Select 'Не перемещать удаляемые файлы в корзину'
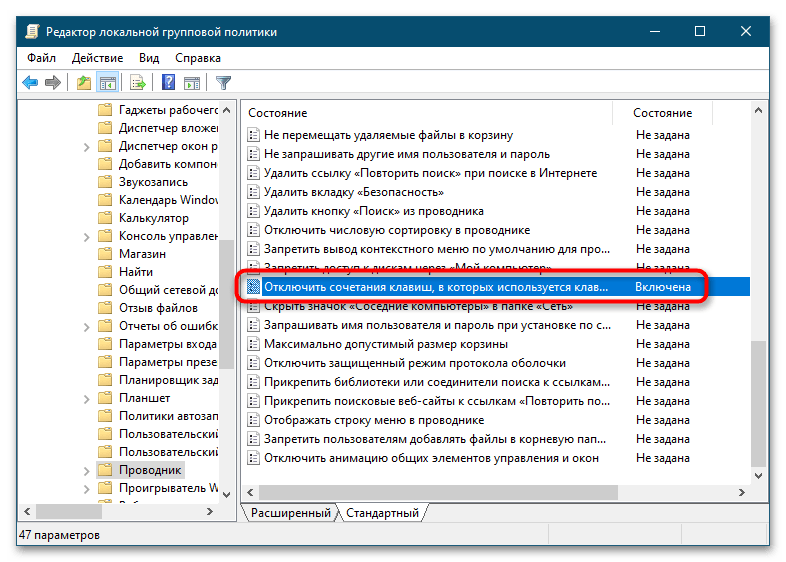This screenshot has width=786, height=562. click(388, 135)
